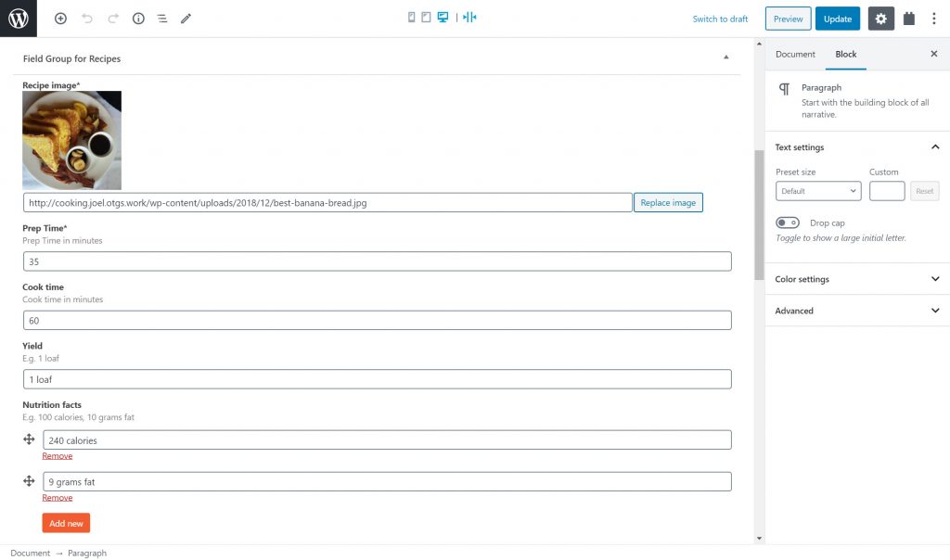
Task: Click the Switch to draft link
Action: pyautogui.click(x=720, y=19)
